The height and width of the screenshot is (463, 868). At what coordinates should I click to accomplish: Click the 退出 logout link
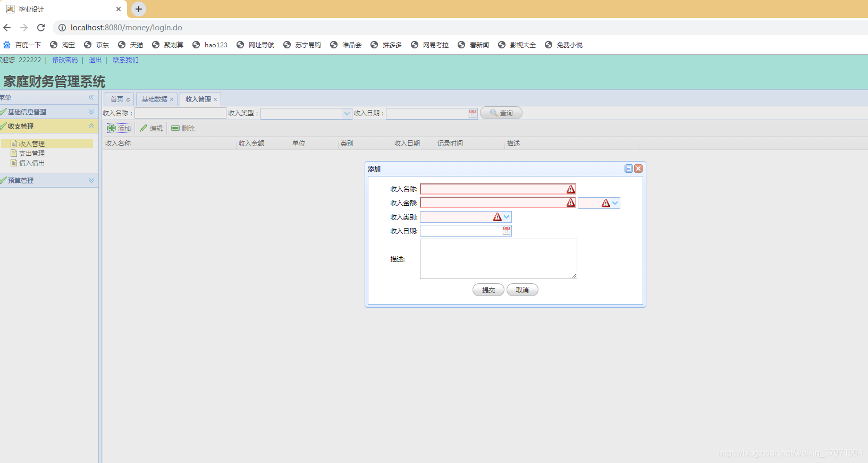[95, 60]
